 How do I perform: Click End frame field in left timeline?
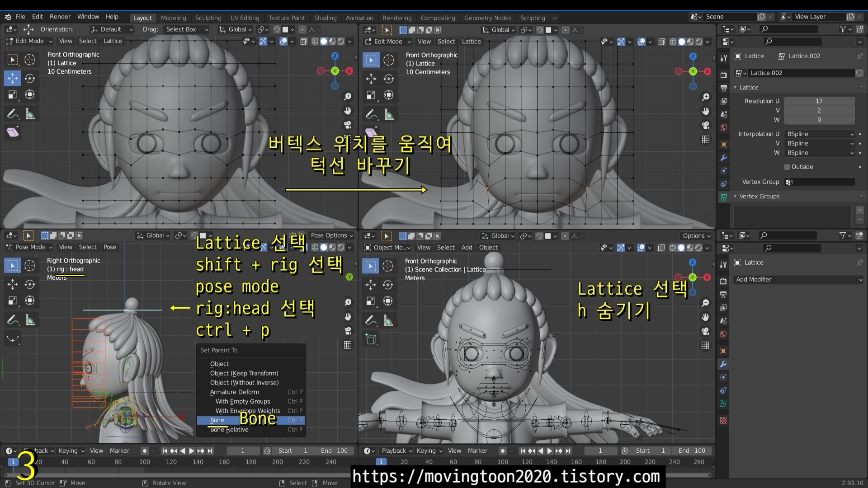tap(335, 450)
